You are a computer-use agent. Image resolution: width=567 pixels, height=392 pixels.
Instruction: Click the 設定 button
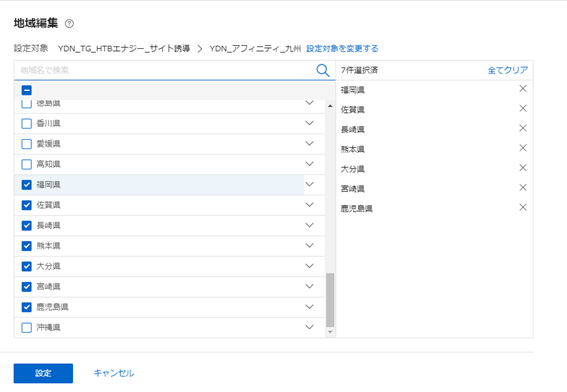43,373
